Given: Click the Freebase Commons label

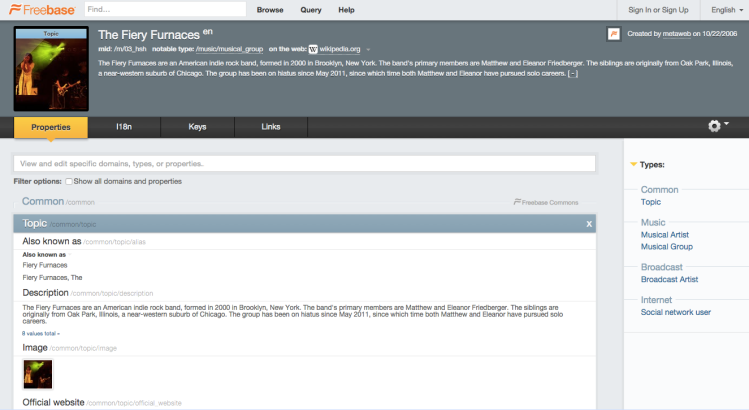Looking at the screenshot, I should 546,203.
